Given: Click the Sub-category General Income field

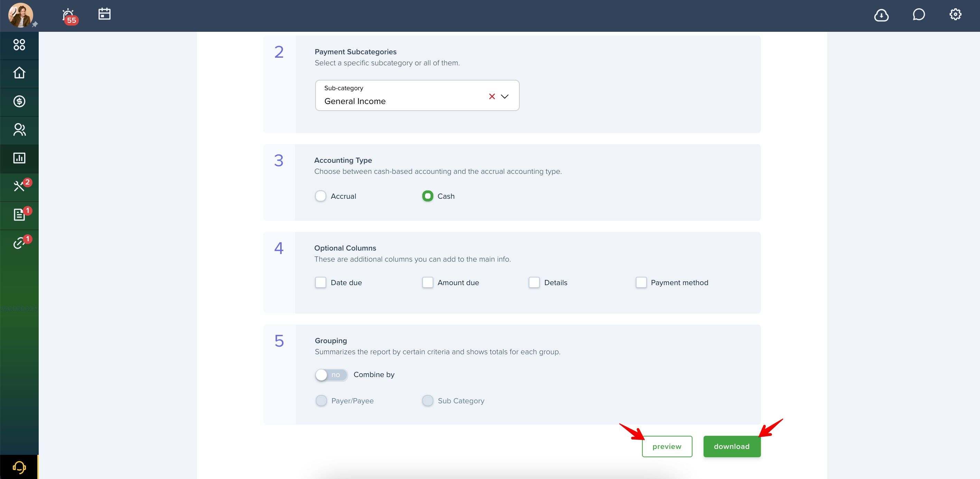Looking at the screenshot, I should pos(417,95).
